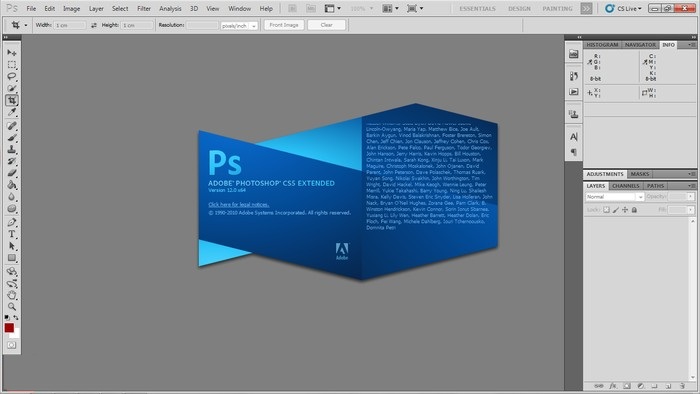Open the Actions panel icon
The height and width of the screenshot is (394, 700).
(574, 92)
